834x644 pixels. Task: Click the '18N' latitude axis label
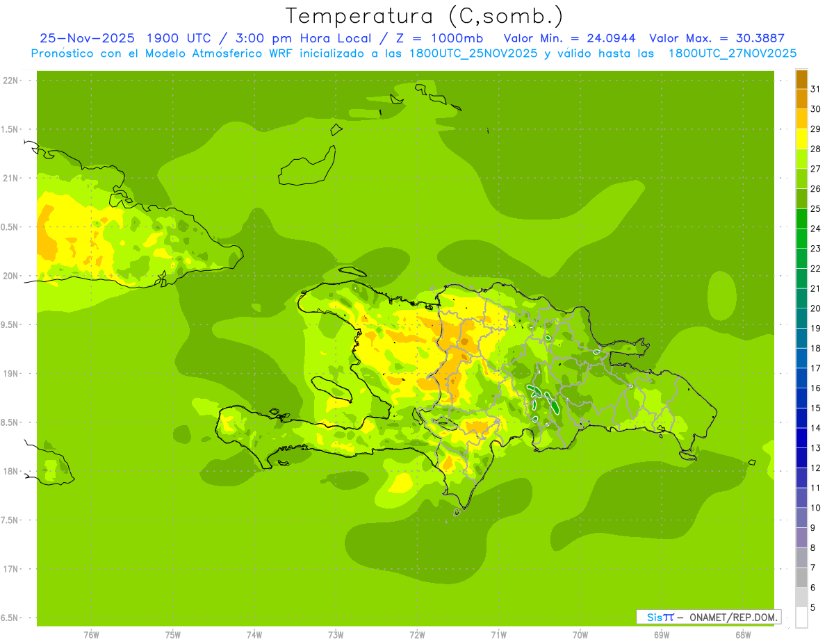click(12, 472)
